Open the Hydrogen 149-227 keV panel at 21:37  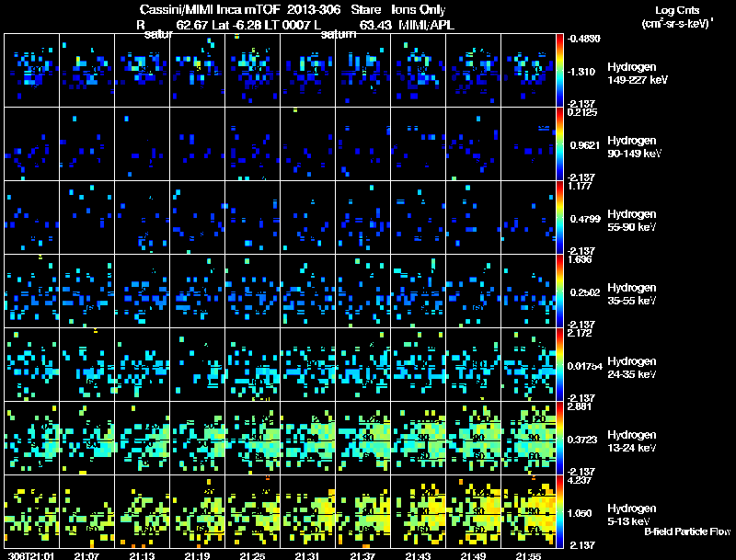coord(362,71)
